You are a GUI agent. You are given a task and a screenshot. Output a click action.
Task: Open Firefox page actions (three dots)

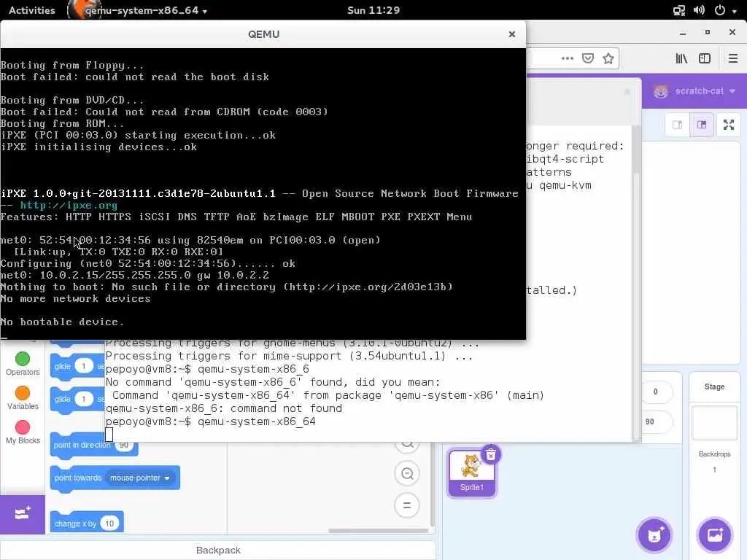tap(568, 58)
